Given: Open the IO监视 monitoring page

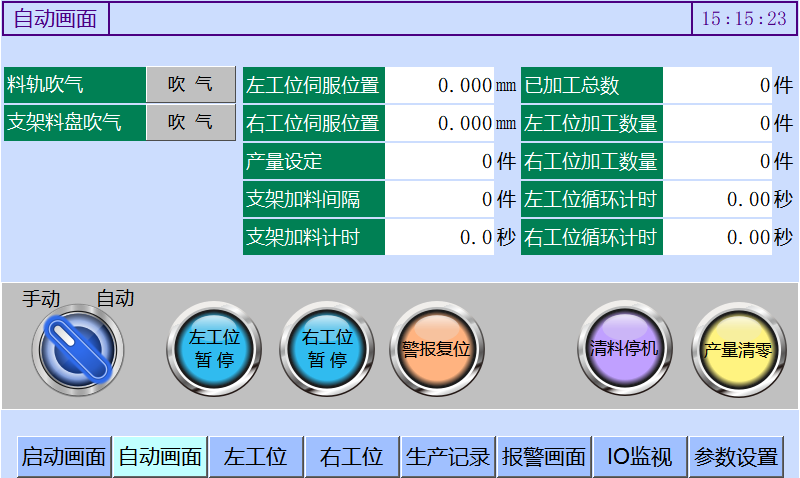Looking at the screenshot, I should tap(639, 457).
